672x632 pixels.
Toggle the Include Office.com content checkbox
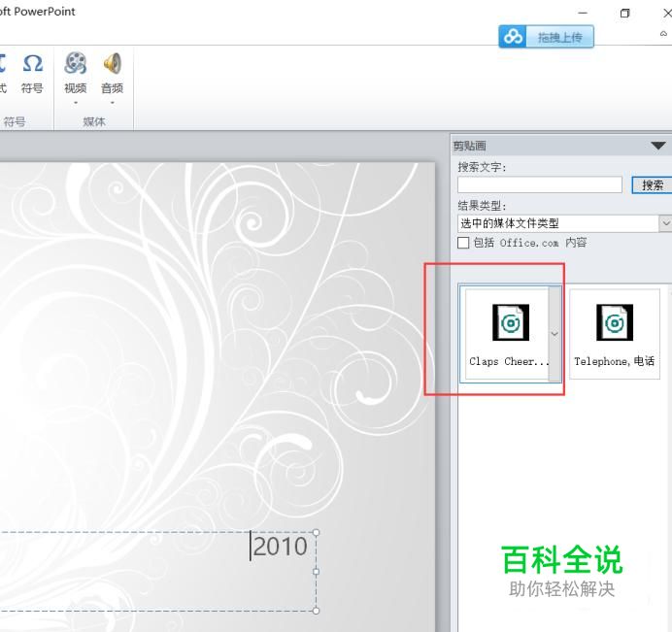(x=463, y=243)
